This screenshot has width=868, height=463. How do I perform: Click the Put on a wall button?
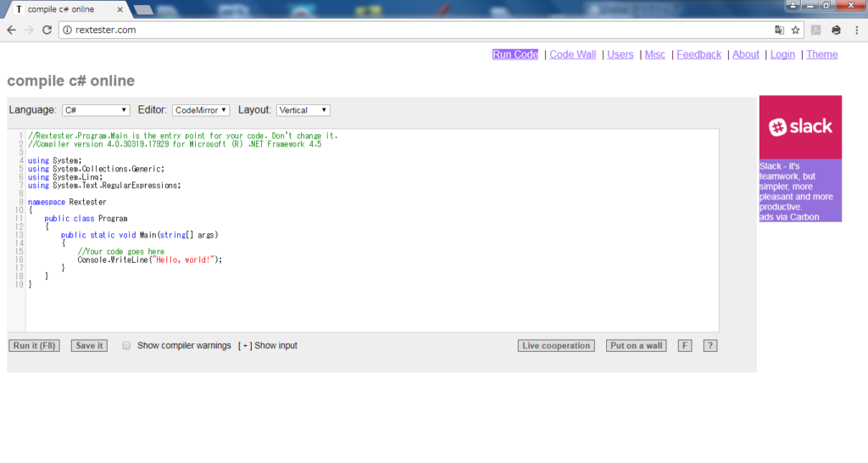click(x=636, y=346)
